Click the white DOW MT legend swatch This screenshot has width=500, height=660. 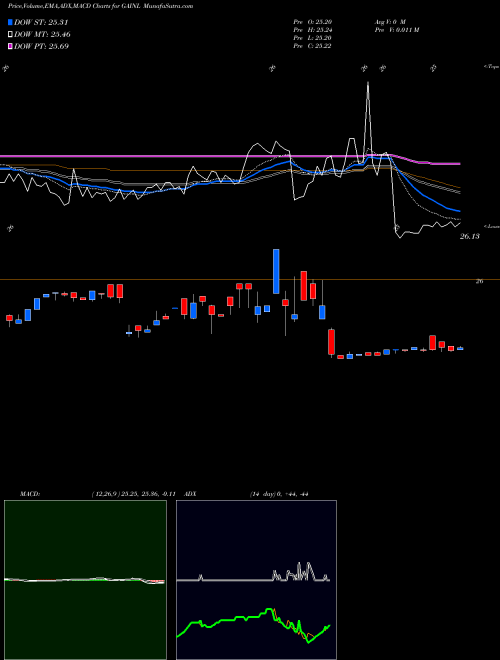coord(10,35)
